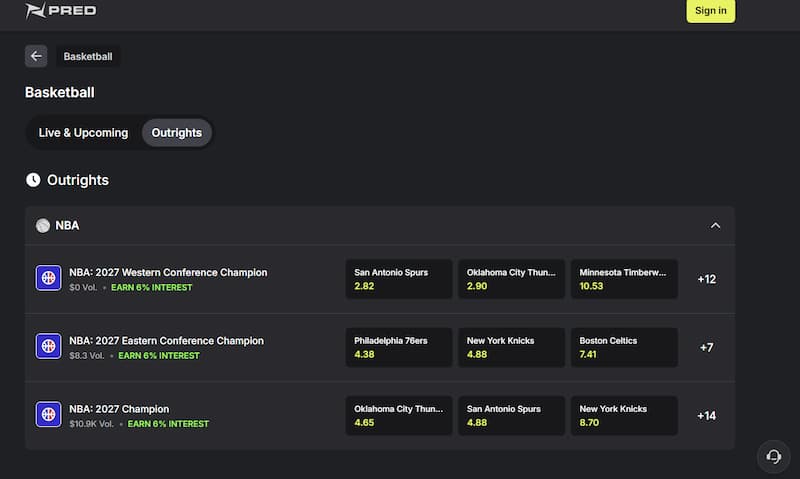Viewport: 800px width, 479px height.
Task: Click EARN 6% INTEREST under 2027 Champion
Action: pyautogui.click(x=168, y=424)
